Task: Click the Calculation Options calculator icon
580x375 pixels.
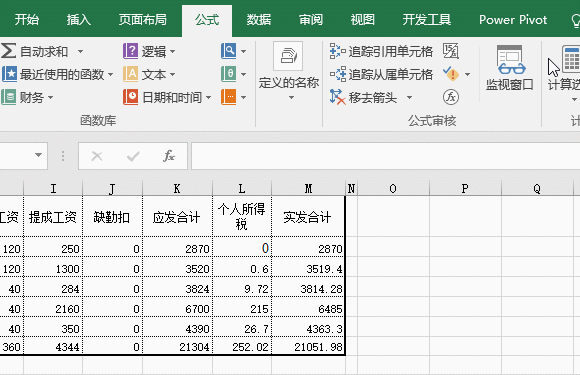Action: pos(571,59)
